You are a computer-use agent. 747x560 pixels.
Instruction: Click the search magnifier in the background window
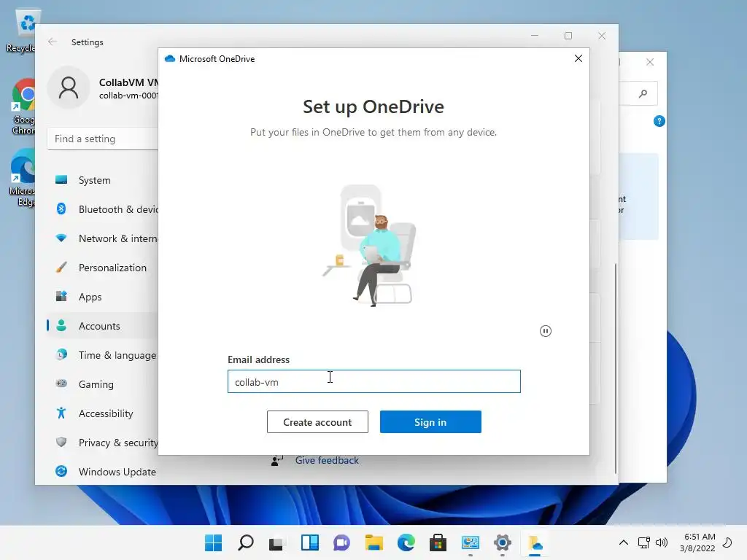(x=643, y=94)
